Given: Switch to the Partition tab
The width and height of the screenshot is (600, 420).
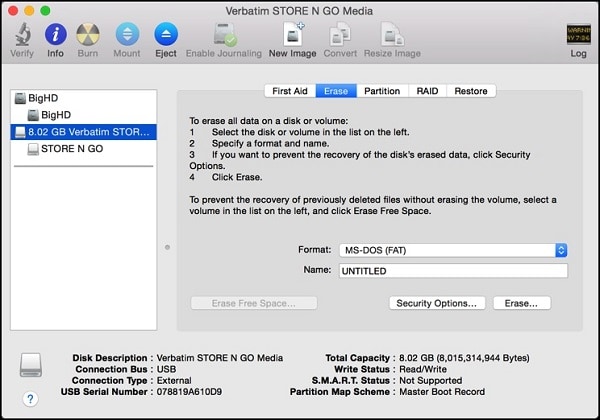Looking at the screenshot, I should (382, 91).
